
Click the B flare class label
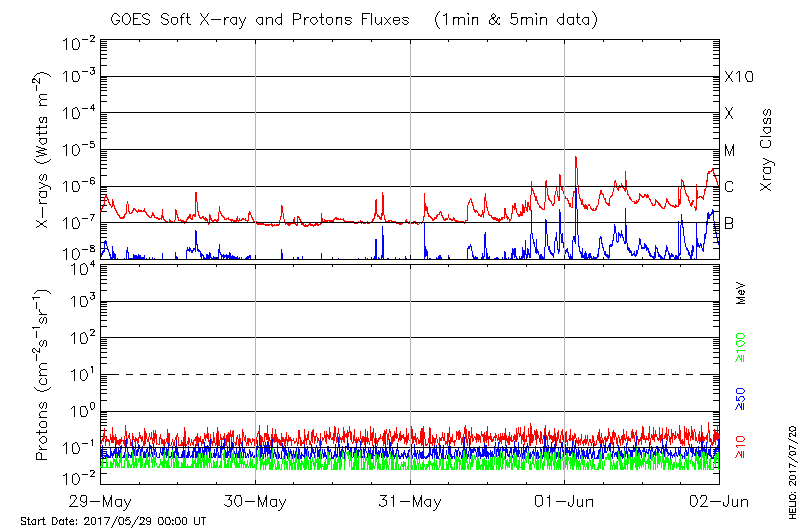click(730, 223)
